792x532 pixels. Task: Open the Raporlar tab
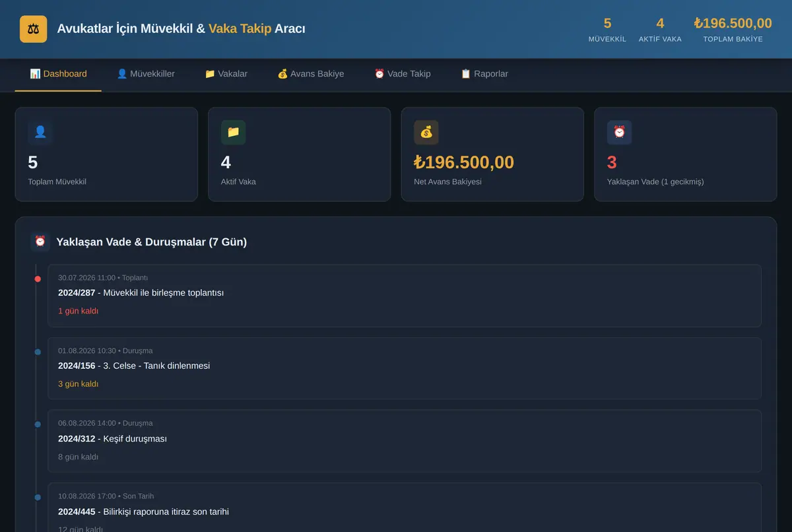point(484,74)
